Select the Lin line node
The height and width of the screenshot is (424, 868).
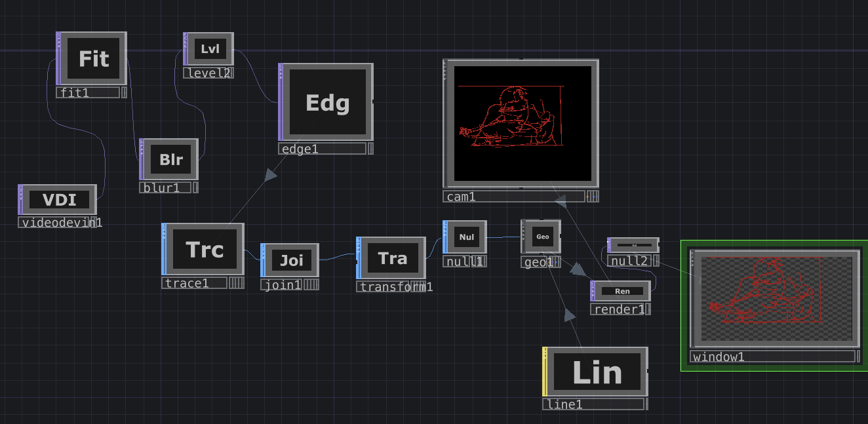coord(597,372)
